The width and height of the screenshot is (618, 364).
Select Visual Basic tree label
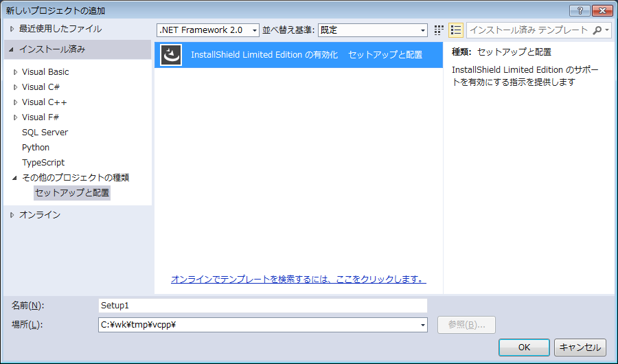click(x=45, y=72)
